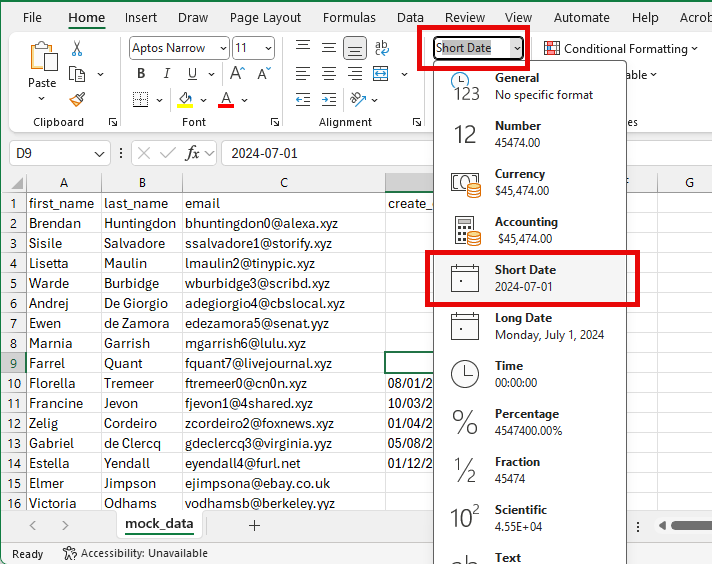Click the Center horizontal alignment icon
Viewport: 712px width, 564px height.
[328, 73]
